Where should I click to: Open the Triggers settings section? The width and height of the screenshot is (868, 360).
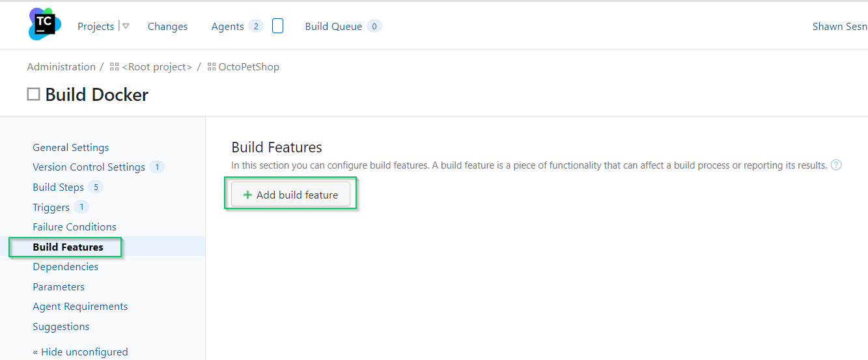click(51, 207)
